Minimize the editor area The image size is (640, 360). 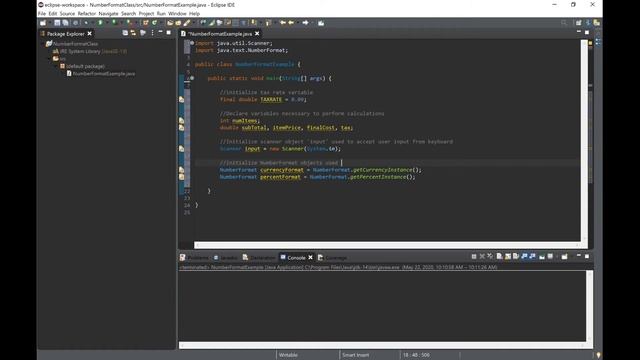[579, 32]
